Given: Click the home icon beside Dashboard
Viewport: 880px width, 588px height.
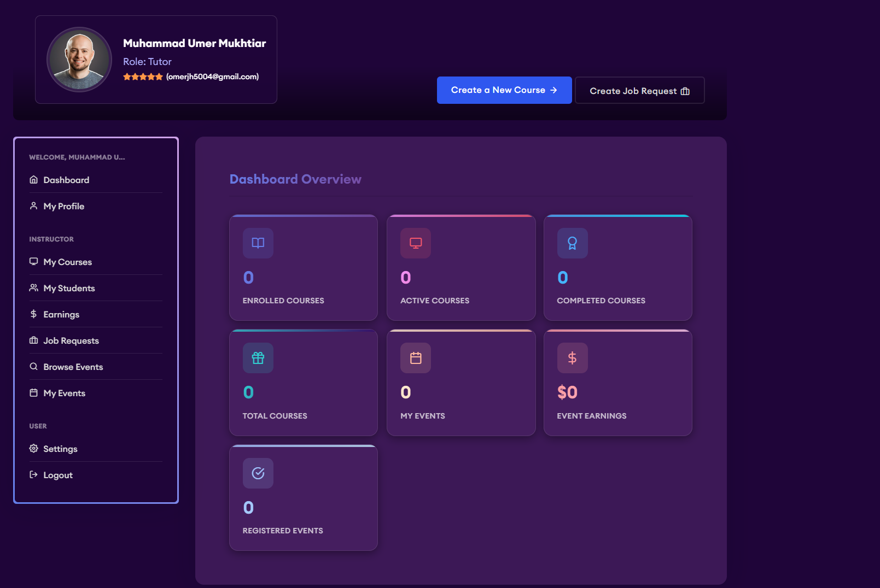Looking at the screenshot, I should click(x=33, y=180).
